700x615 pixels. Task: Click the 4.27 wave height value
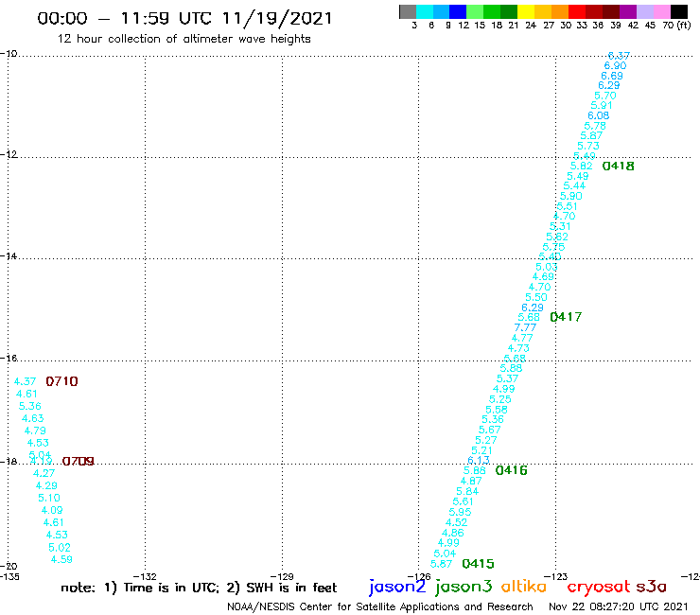pos(44,473)
